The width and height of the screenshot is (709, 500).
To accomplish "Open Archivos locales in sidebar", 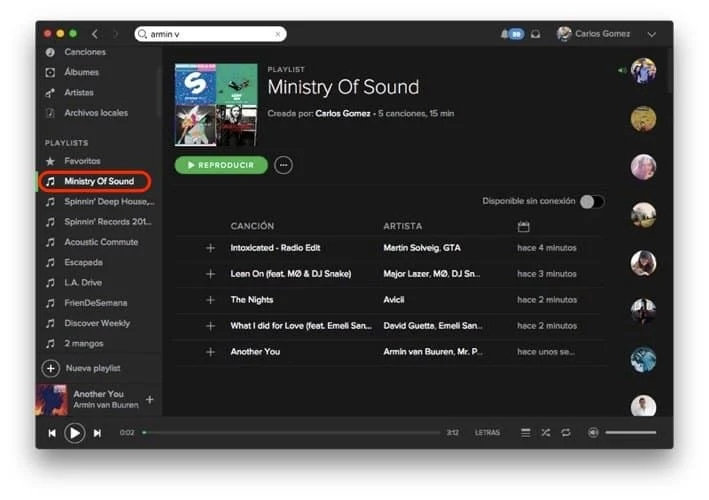I will 96,113.
